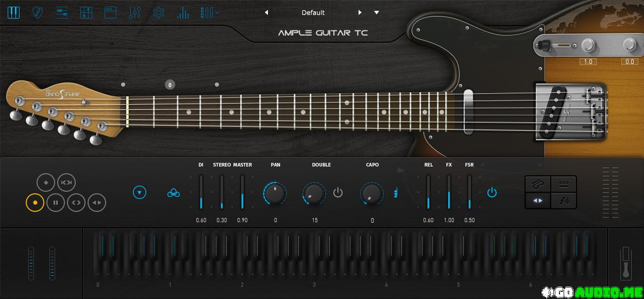Click the Default preset name
The width and height of the screenshot is (644, 299).
(x=313, y=12)
